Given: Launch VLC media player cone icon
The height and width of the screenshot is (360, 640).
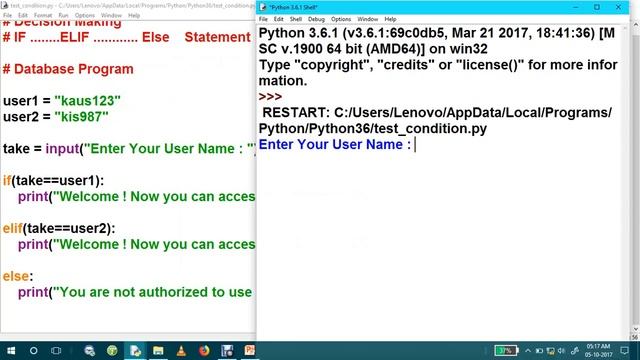Looking at the screenshot, I should (181, 351).
